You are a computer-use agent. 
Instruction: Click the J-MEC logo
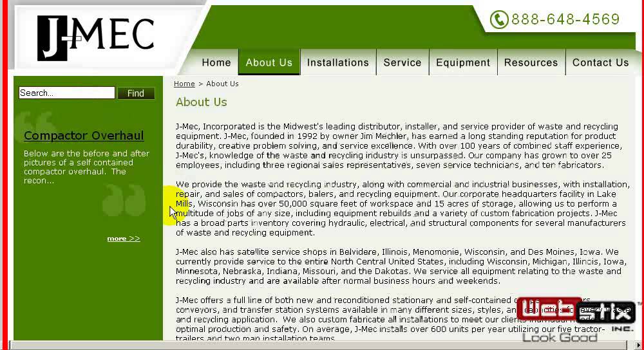coord(96,38)
